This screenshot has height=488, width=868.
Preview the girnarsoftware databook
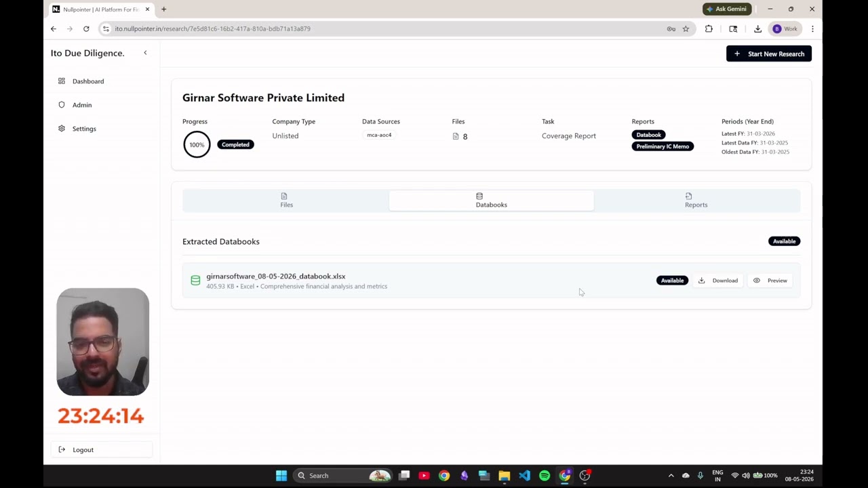click(x=770, y=281)
